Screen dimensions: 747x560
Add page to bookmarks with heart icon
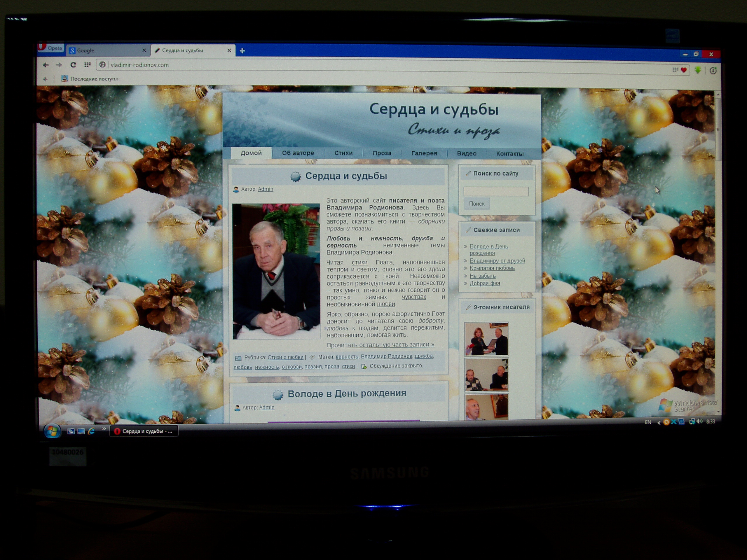click(x=684, y=70)
